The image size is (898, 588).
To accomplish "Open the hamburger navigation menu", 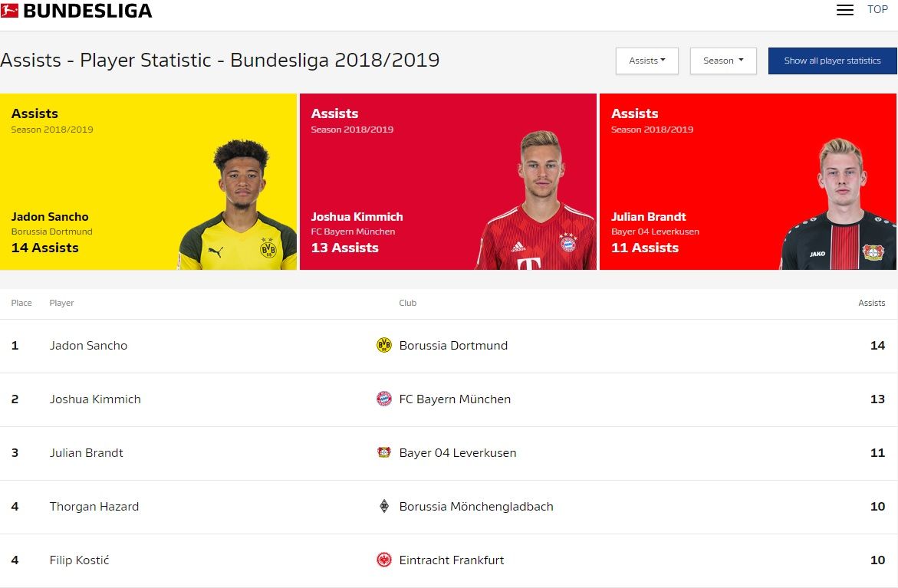I will 844,10.
